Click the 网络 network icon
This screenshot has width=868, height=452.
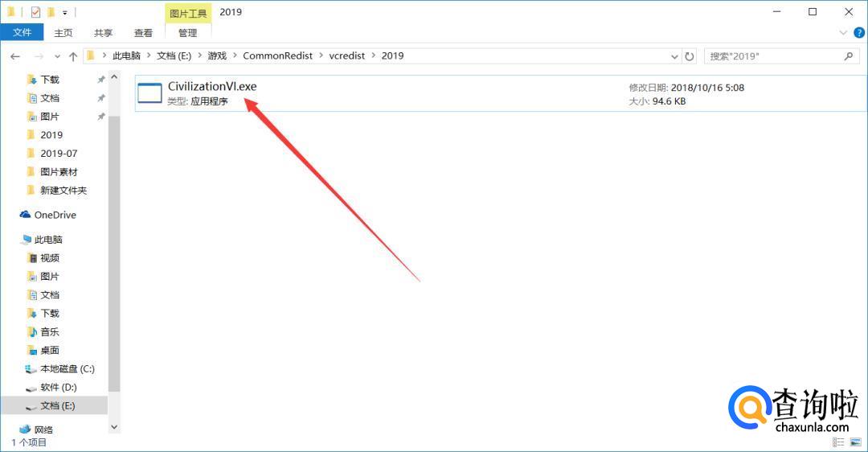pyautogui.click(x=25, y=429)
